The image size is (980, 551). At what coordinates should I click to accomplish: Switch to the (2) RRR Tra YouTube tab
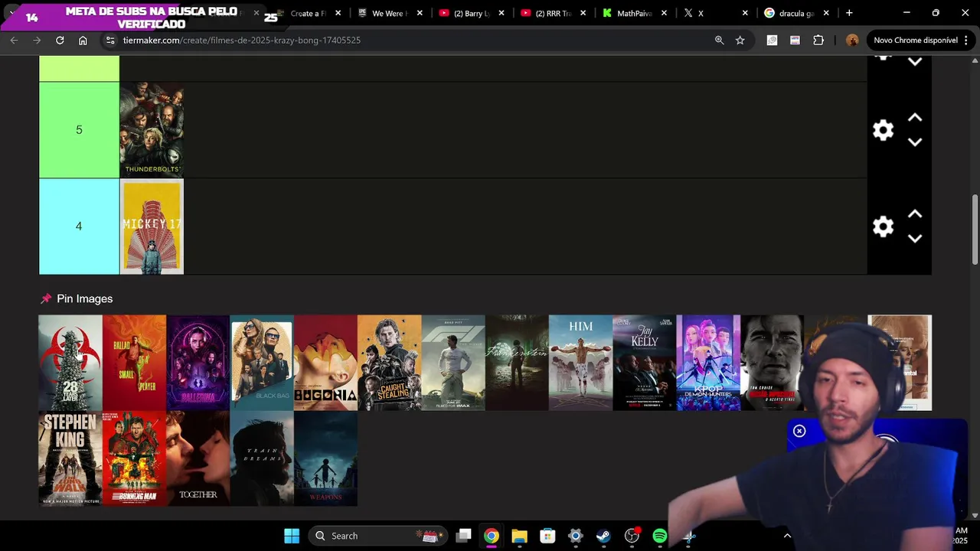[x=553, y=13]
